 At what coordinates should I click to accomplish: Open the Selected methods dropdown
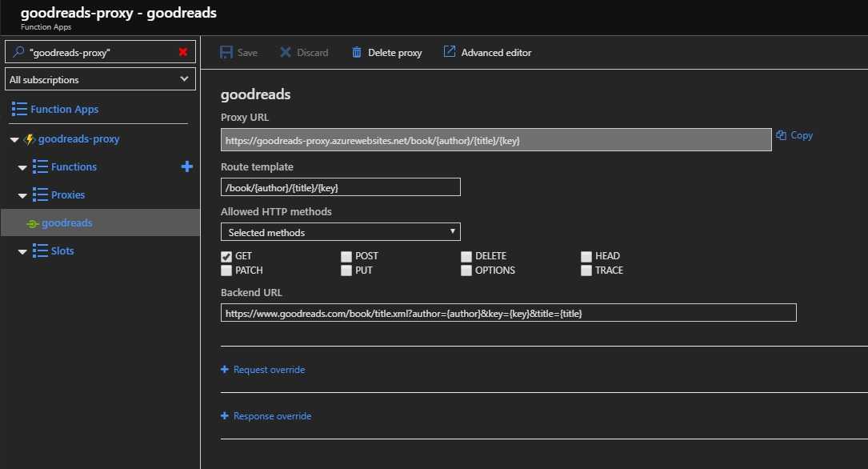[x=340, y=232]
